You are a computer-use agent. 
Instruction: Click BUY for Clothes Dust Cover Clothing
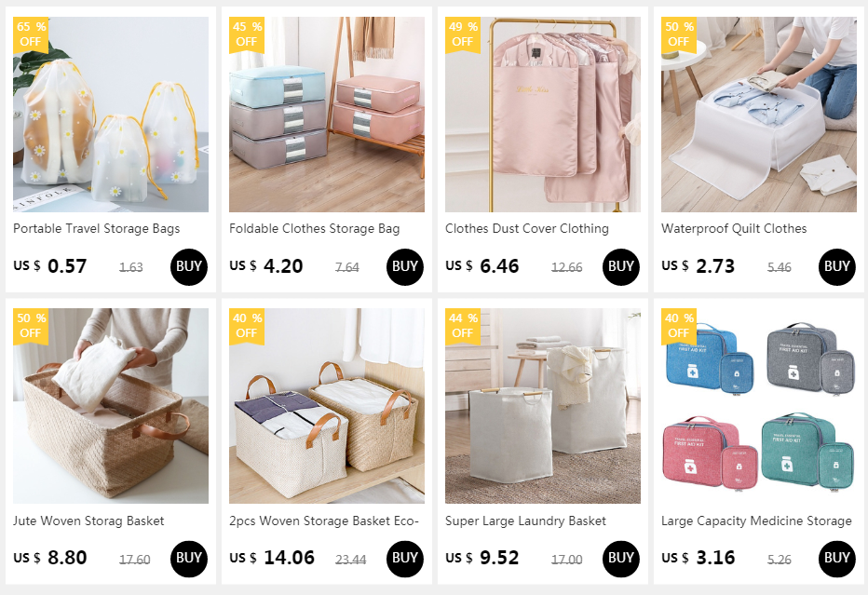620,267
